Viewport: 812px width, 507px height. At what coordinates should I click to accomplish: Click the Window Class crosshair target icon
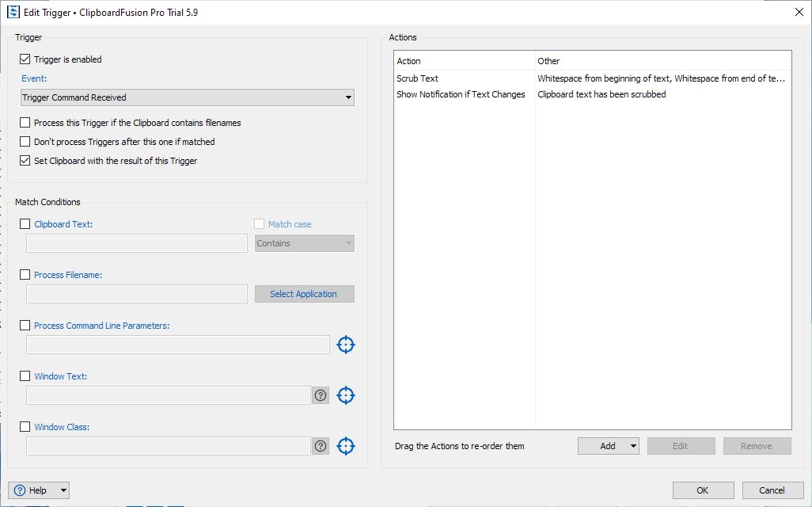coord(346,446)
